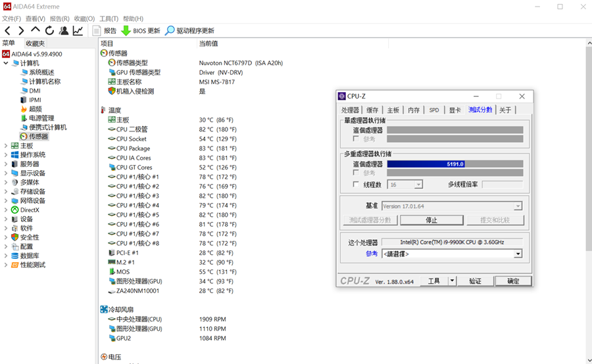Open the 线程数 dropdown in CPU-Z
The height and width of the screenshot is (364, 592).
click(x=418, y=185)
